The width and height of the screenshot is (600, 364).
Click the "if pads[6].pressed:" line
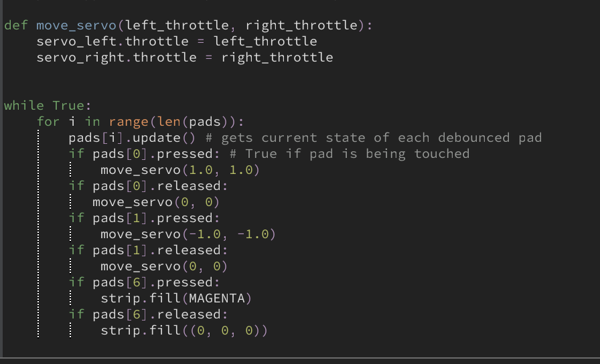pyautogui.click(x=145, y=282)
